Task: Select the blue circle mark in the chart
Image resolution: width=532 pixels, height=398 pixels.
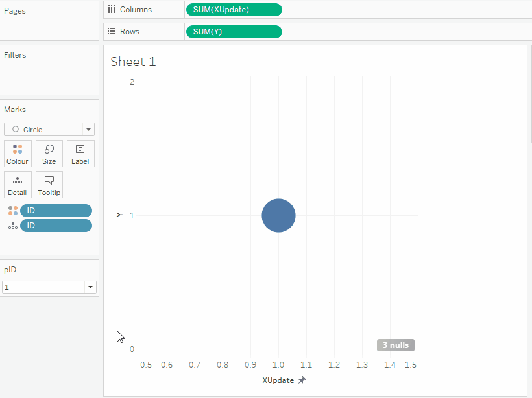Action: click(278, 215)
